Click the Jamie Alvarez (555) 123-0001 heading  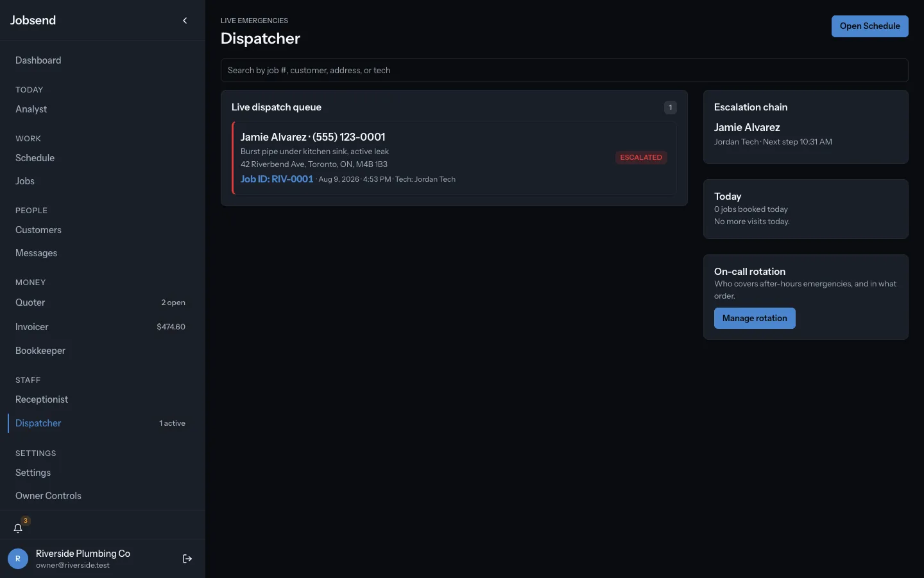click(x=312, y=137)
